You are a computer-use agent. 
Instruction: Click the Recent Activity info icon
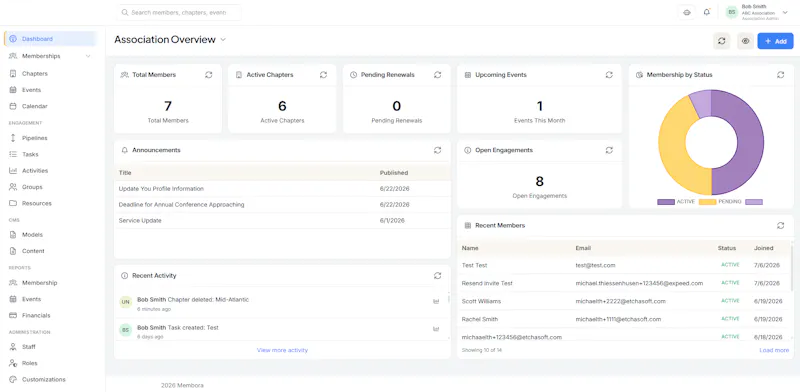[124, 276]
